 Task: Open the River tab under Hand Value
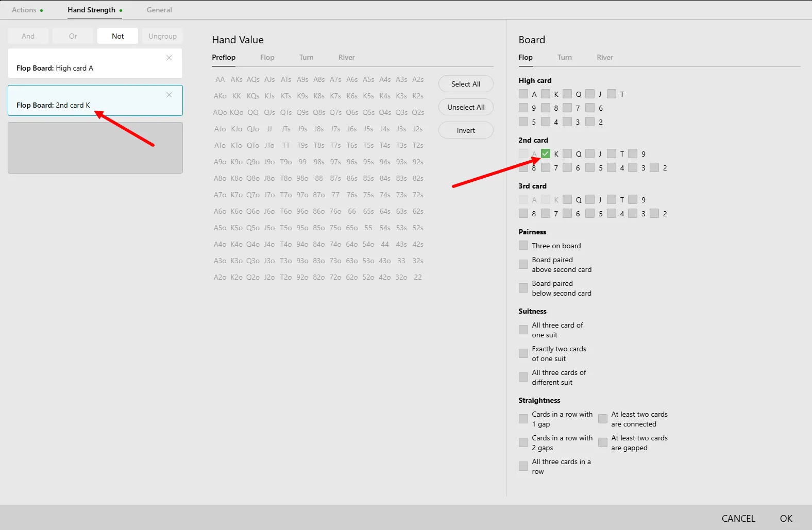point(346,57)
